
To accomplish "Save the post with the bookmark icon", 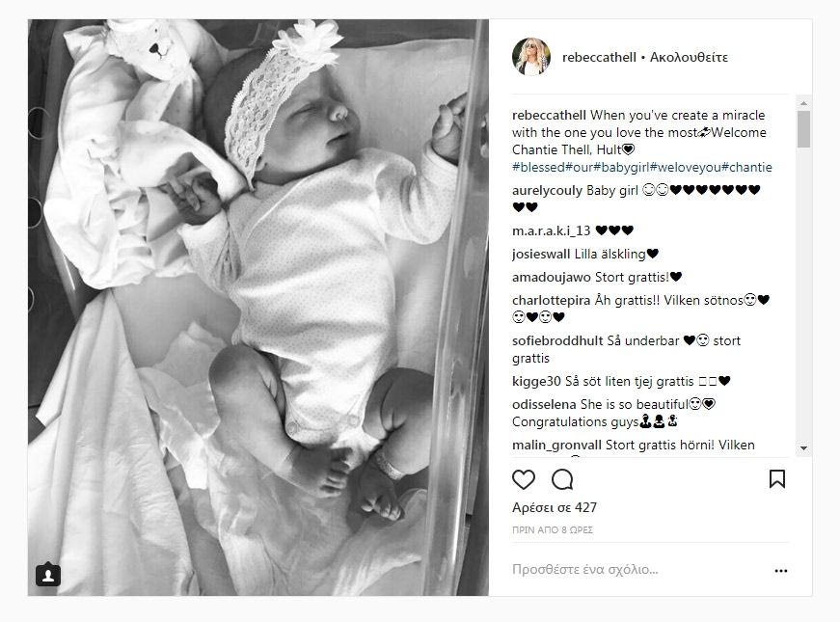I will coord(777,478).
